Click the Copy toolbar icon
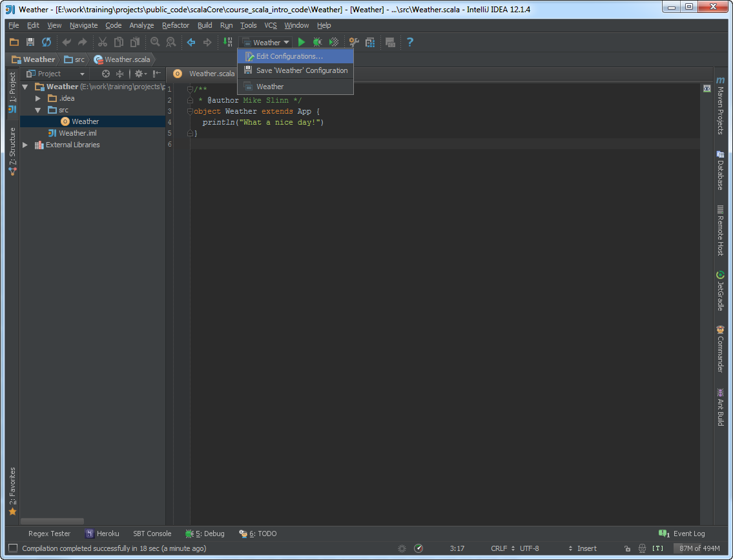 coord(119,42)
